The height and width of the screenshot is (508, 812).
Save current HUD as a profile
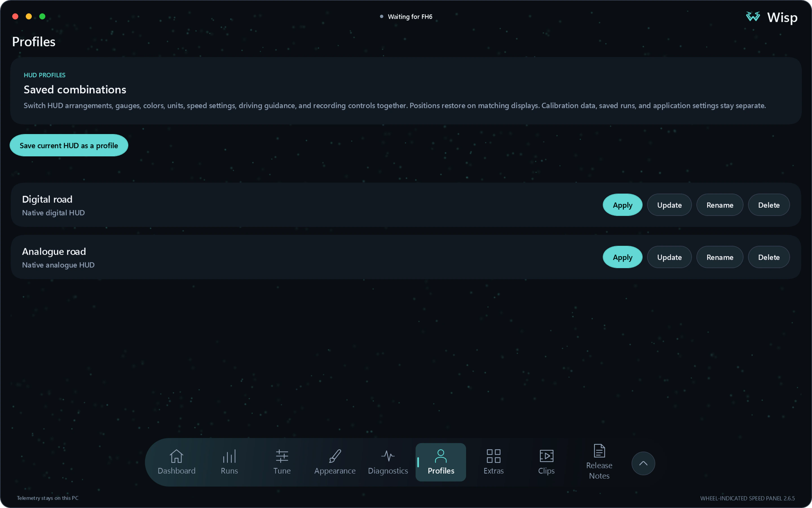coord(69,145)
